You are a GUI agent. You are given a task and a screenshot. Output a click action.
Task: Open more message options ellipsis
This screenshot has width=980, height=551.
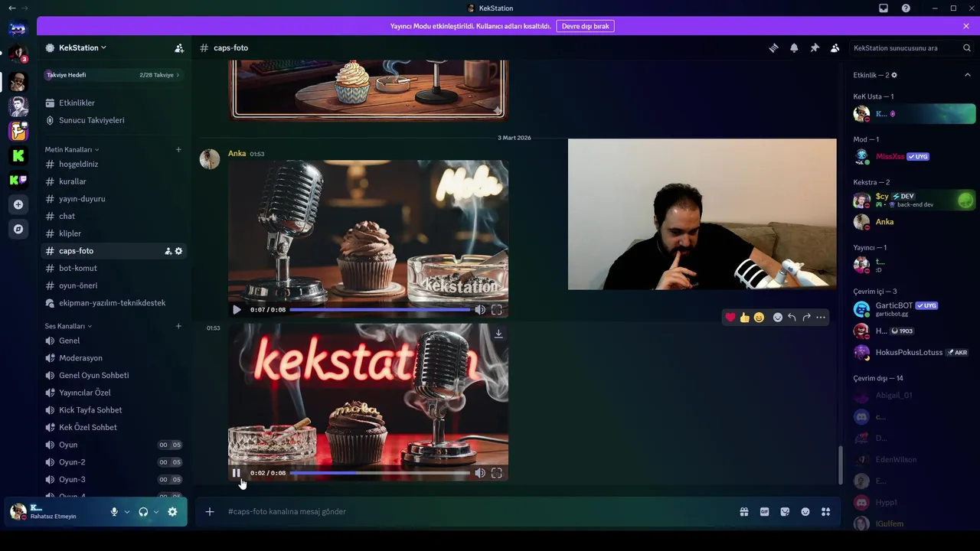tap(821, 317)
